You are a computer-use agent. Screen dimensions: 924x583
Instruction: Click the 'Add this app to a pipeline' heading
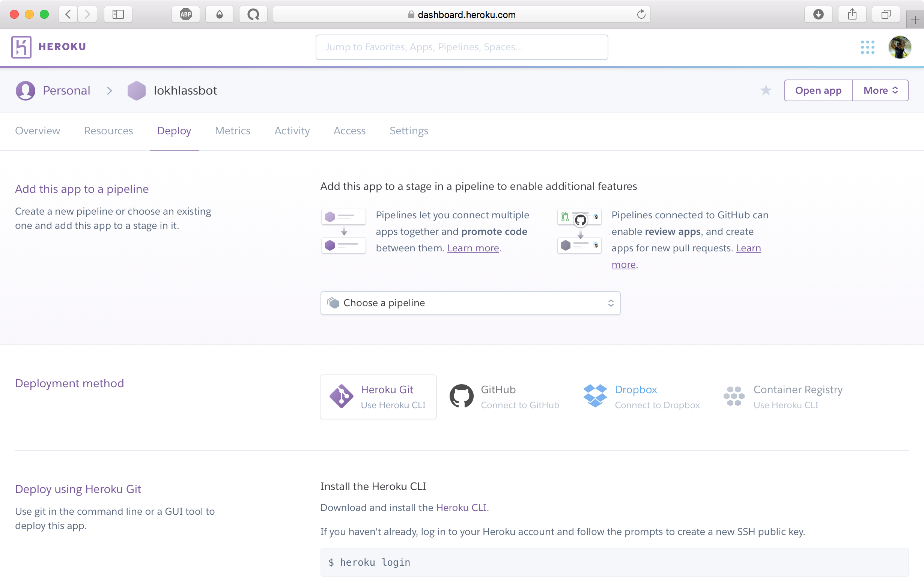[x=82, y=189]
